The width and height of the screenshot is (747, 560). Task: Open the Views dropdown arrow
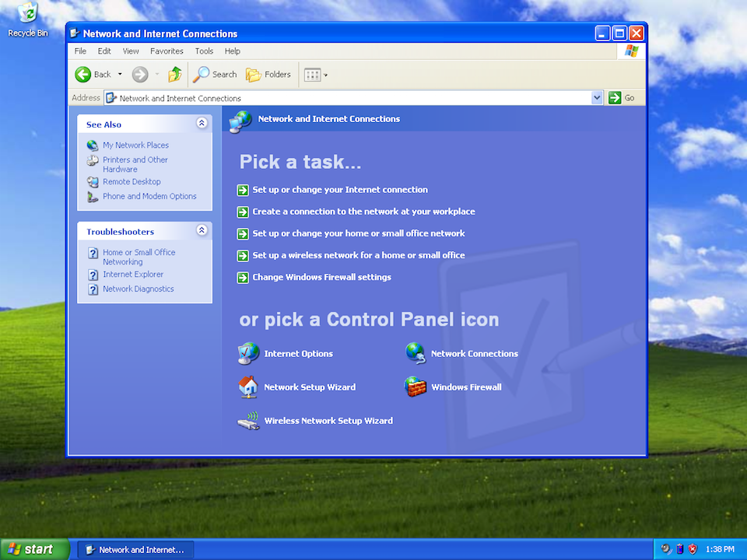click(326, 75)
